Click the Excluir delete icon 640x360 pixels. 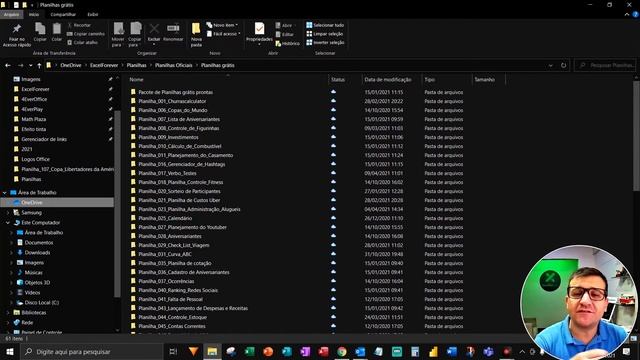coord(154,33)
